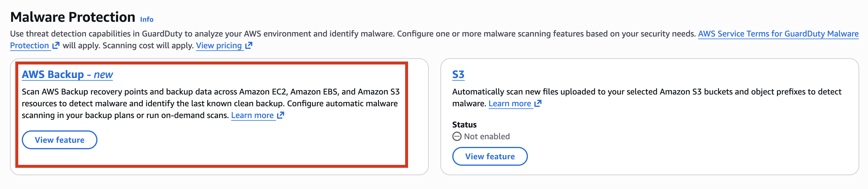The height and width of the screenshot is (189, 868).
Task: Click the "Not enabled" status text
Action: point(487,136)
